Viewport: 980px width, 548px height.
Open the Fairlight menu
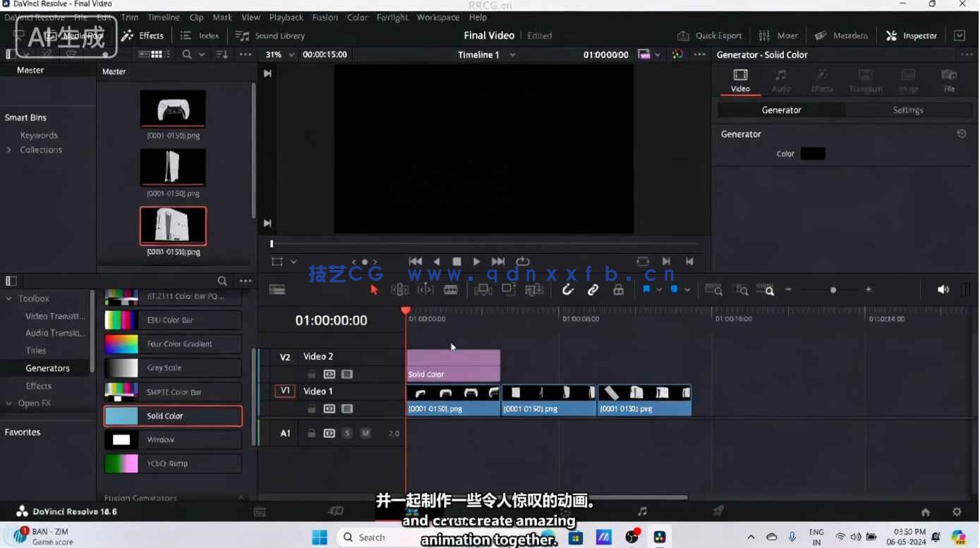[392, 17]
